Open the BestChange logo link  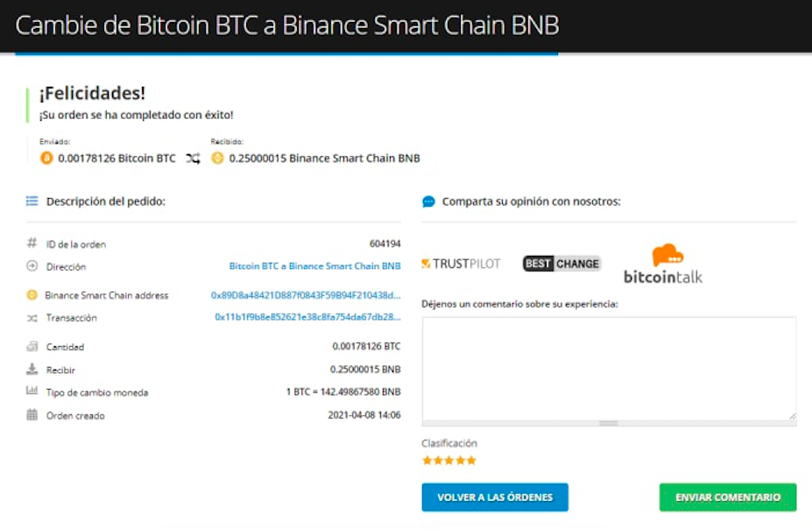coord(561,264)
